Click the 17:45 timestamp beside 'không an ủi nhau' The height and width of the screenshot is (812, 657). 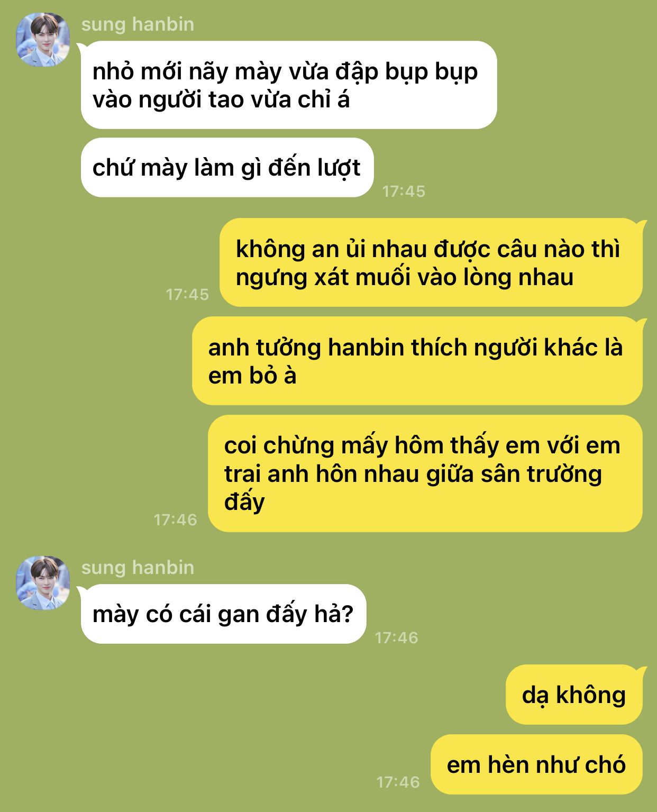(x=187, y=294)
